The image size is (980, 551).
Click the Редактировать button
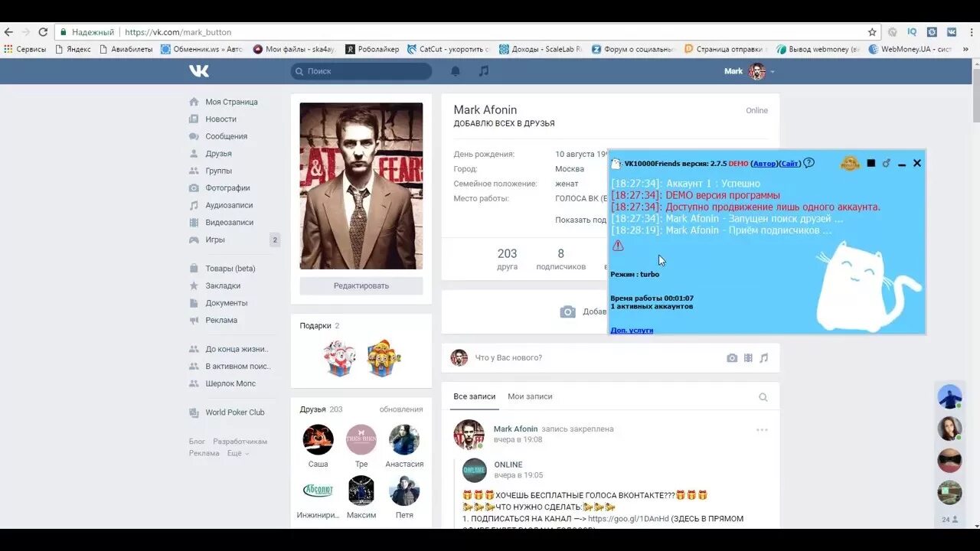pos(361,285)
